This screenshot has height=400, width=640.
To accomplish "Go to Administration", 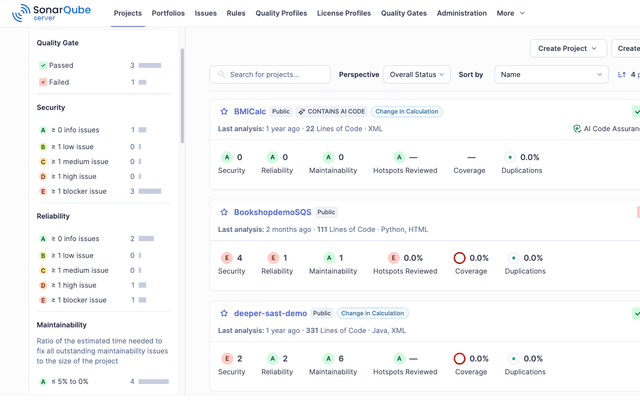I will pos(462,13).
